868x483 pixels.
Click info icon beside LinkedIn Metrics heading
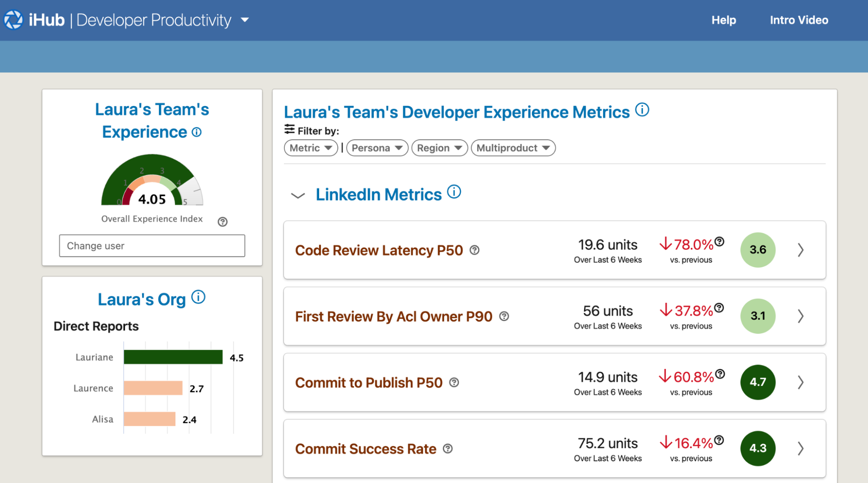[x=454, y=192]
